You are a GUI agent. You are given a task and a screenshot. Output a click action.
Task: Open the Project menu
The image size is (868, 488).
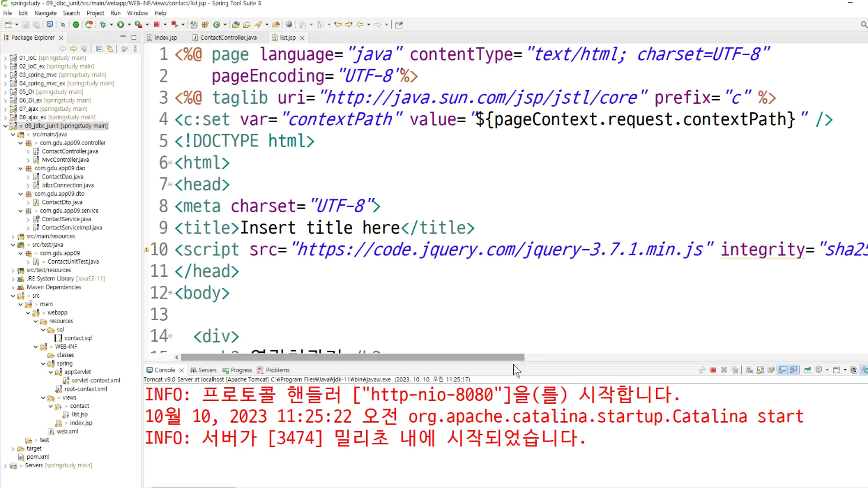[x=95, y=13]
